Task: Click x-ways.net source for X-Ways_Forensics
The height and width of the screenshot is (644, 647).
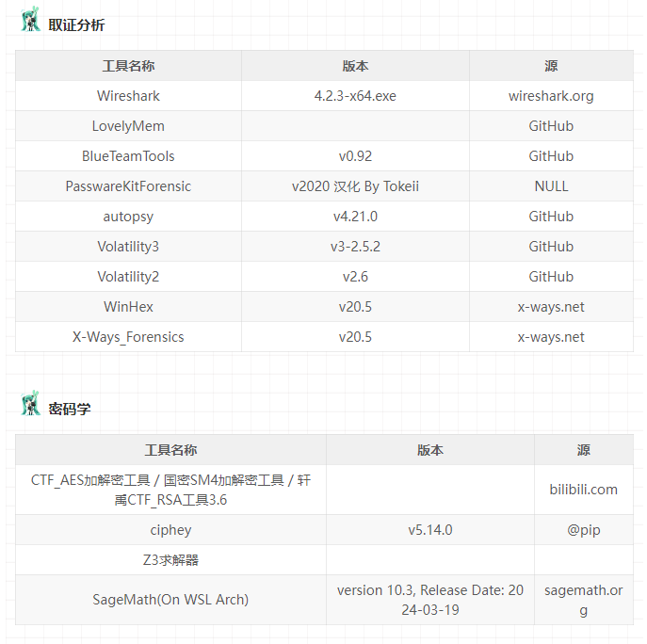Action: point(551,337)
